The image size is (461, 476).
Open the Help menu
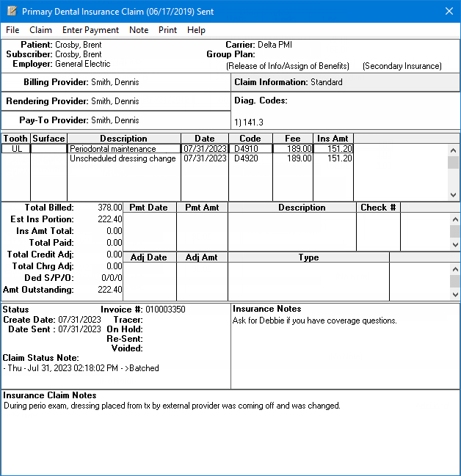(196, 30)
